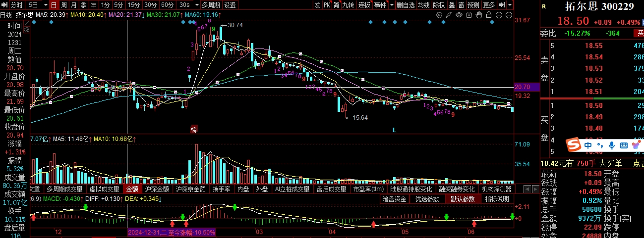The height and width of the screenshot is (238, 644).
Task: Click 优选参数 button
Action: click(427, 199)
